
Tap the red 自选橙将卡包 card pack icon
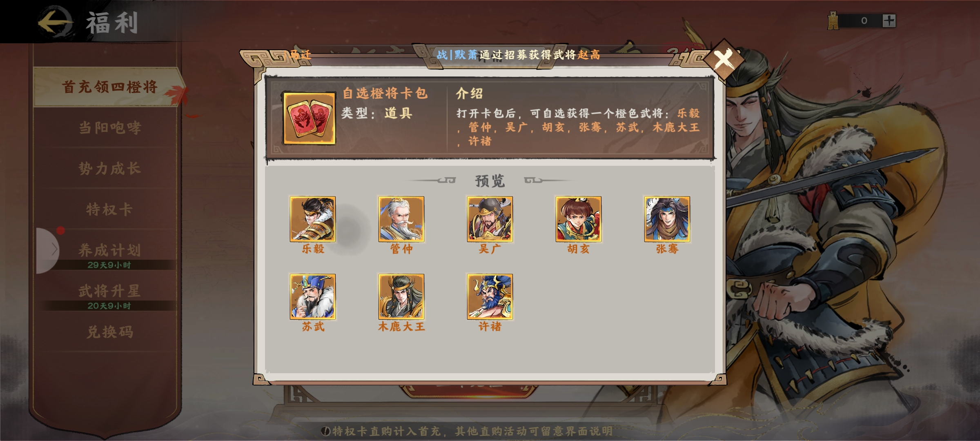click(310, 118)
